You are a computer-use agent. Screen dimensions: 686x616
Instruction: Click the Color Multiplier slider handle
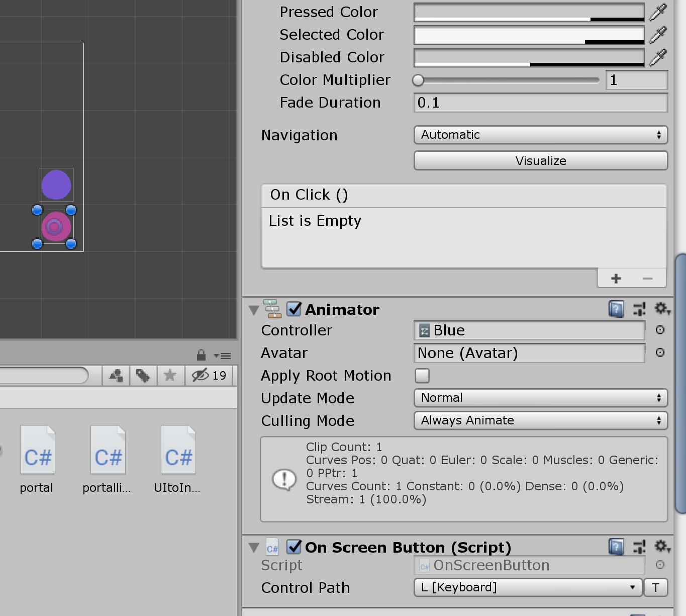418,80
